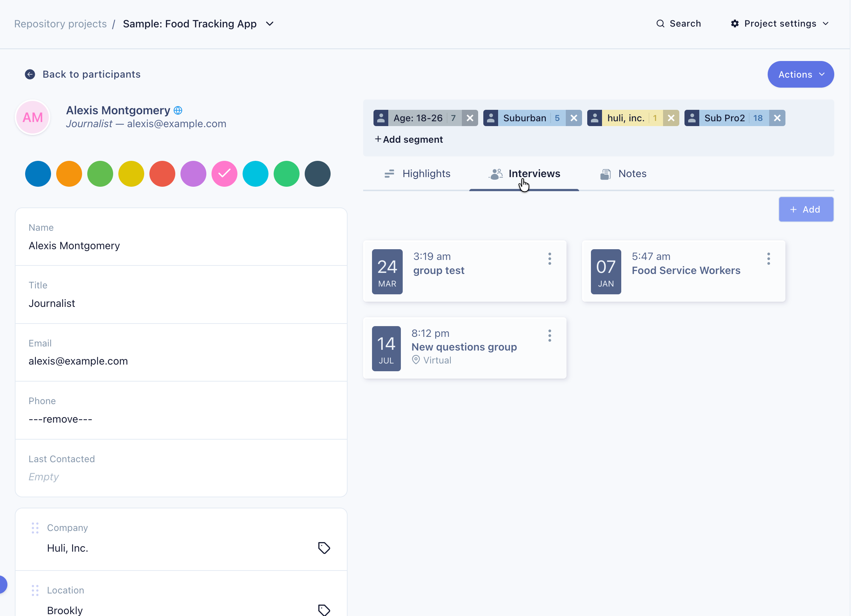Click the tag icon next to Huli, Inc.
Screen dimensions: 852x616
point(324,548)
